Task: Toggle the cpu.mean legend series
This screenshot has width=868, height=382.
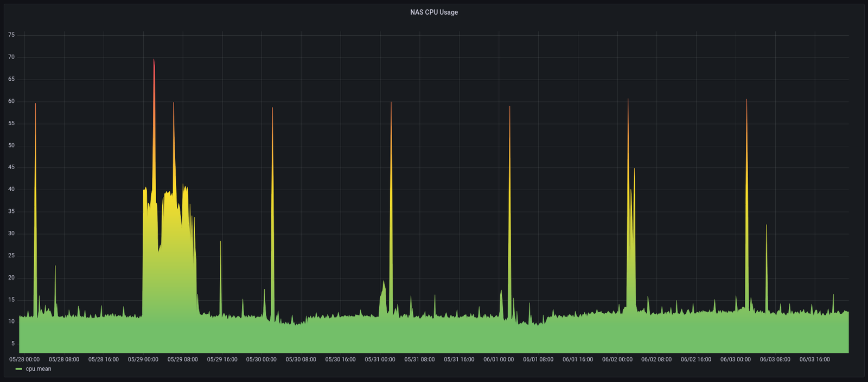Action: pyautogui.click(x=39, y=369)
